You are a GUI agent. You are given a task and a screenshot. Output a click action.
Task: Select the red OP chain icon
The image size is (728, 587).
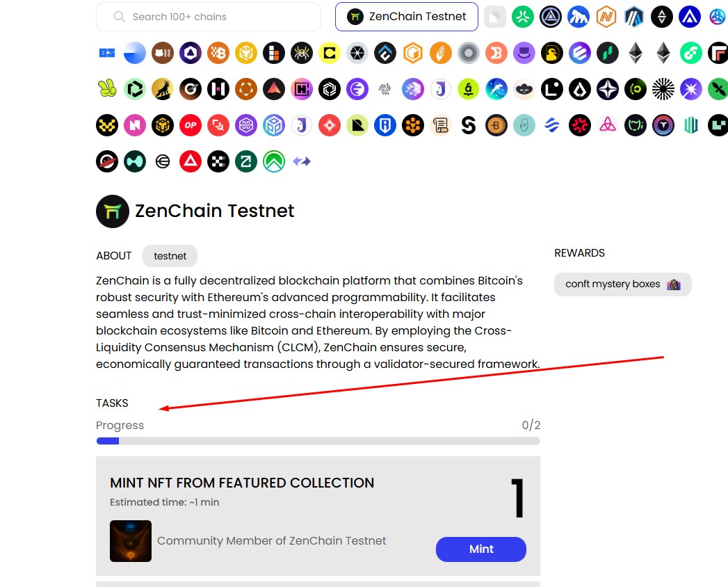[x=191, y=125]
